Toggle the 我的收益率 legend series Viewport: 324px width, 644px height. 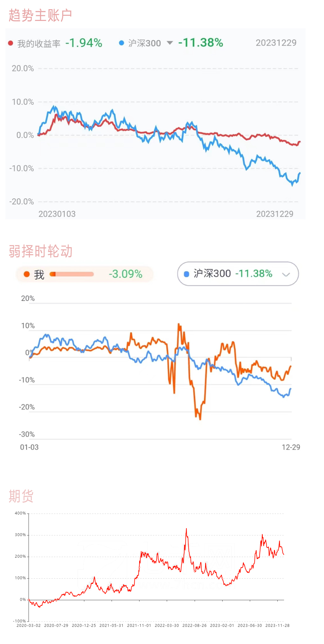(x=39, y=43)
